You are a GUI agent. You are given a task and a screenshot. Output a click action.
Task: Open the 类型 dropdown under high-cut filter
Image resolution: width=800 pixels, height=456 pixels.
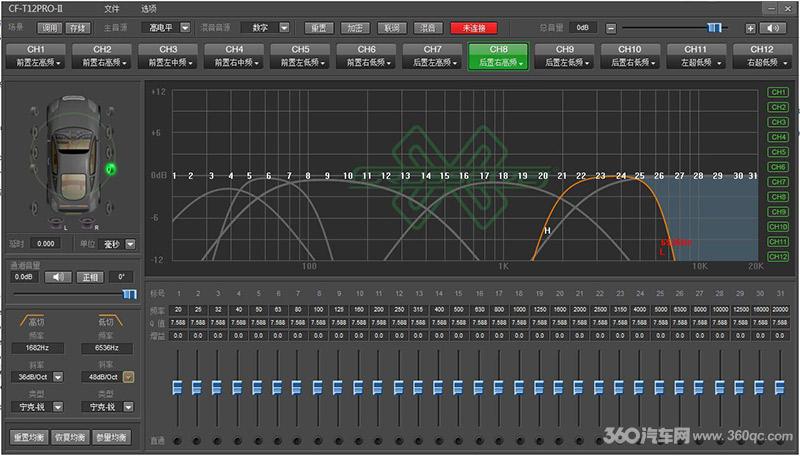37,407
